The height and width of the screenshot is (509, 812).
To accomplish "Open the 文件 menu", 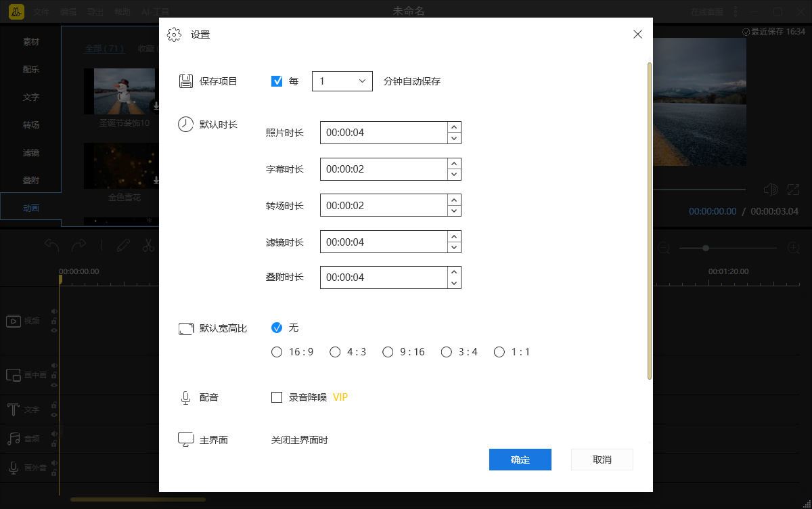I will (41, 11).
